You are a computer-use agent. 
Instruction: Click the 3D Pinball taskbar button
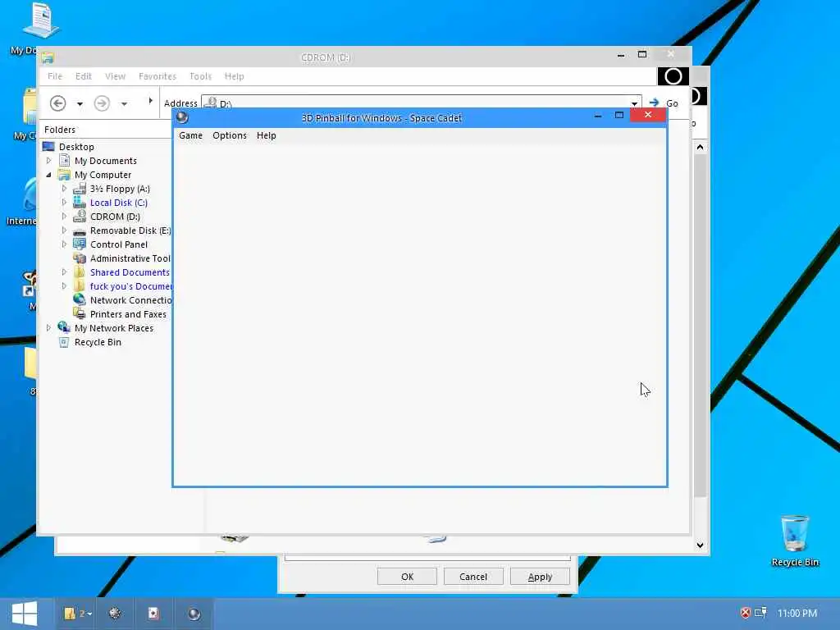tap(194, 614)
